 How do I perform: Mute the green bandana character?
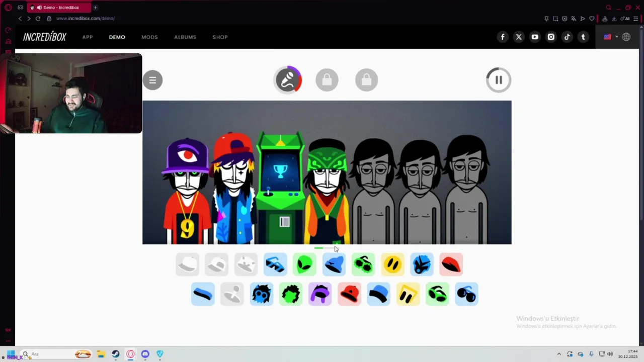click(327, 191)
